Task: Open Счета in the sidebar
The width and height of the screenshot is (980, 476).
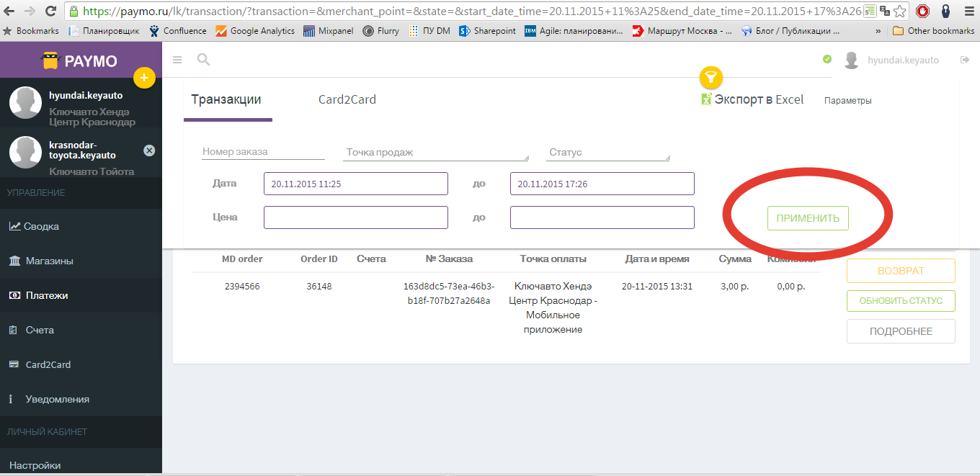Action: point(81,330)
